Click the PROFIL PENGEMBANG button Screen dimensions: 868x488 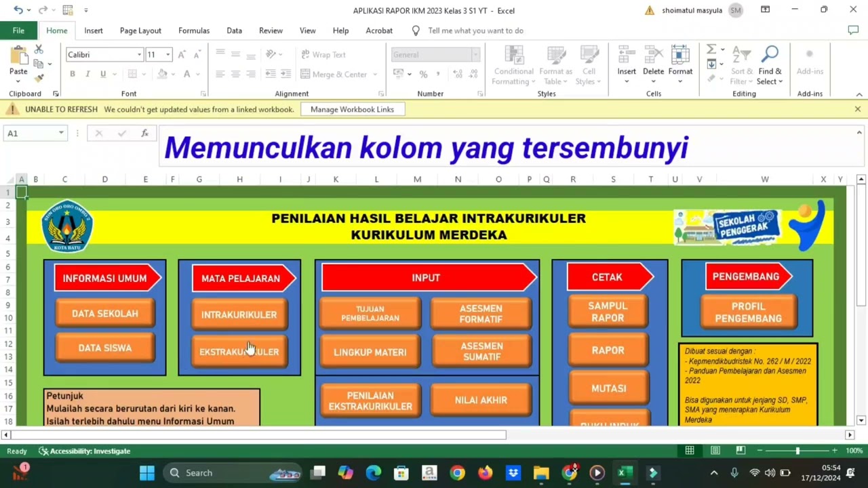click(x=748, y=312)
